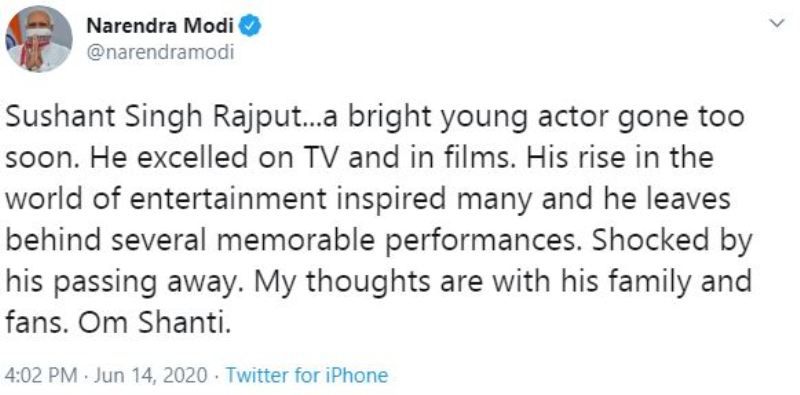
Task: Click the Twitter for iPhone source link
Action: (307, 376)
